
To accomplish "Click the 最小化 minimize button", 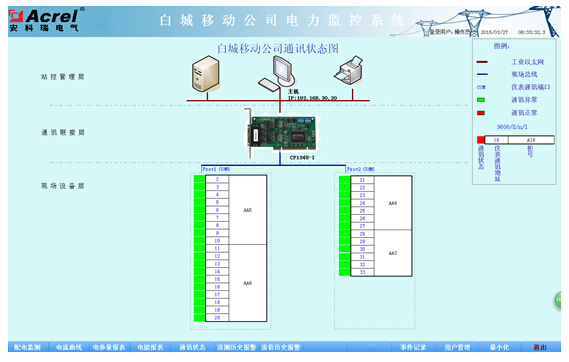I will coord(499,347).
